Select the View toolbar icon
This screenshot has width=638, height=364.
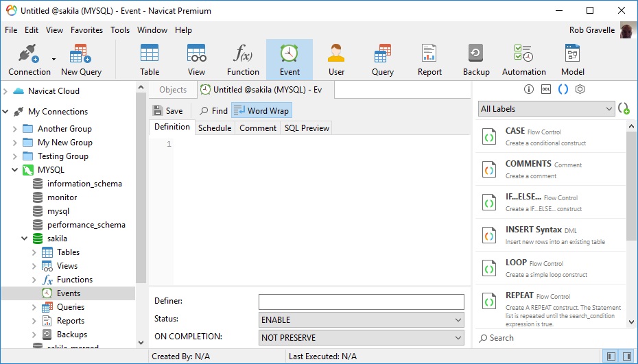click(196, 60)
